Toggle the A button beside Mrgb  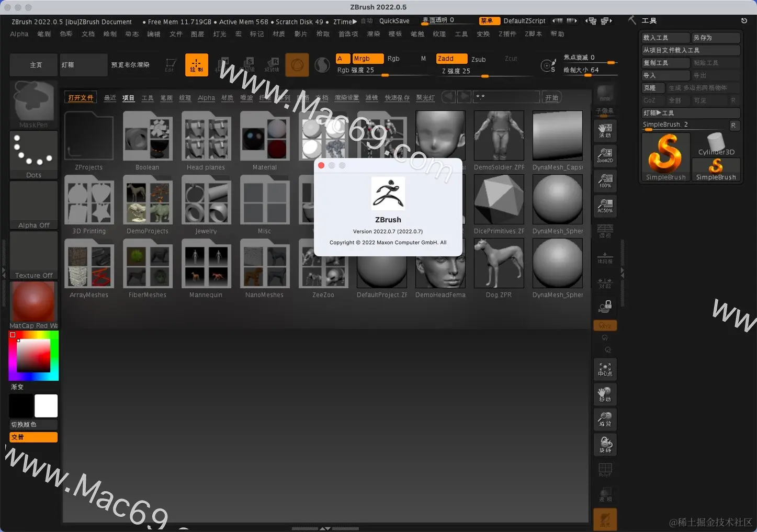click(343, 59)
